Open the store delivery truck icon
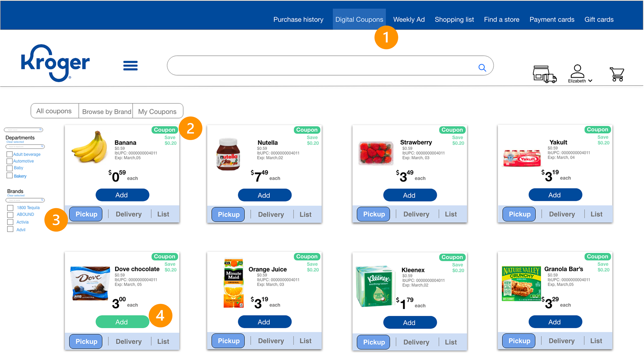This screenshot has width=644, height=363. pos(544,74)
